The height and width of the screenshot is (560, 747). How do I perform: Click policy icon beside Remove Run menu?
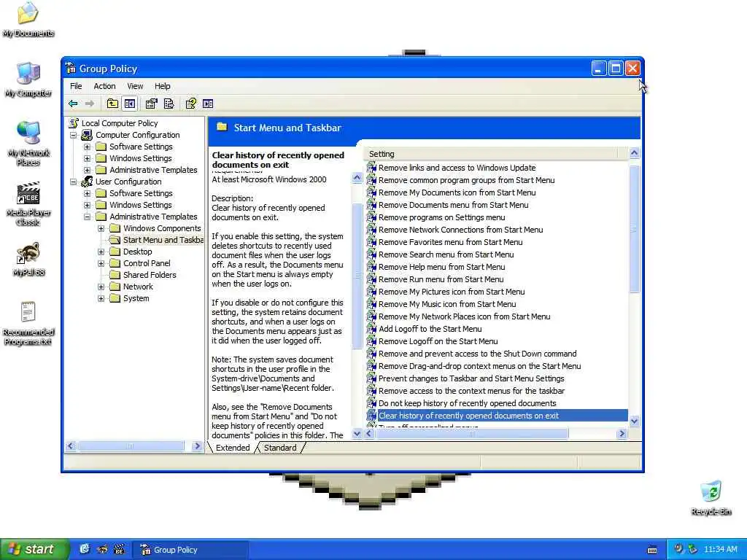coord(371,279)
